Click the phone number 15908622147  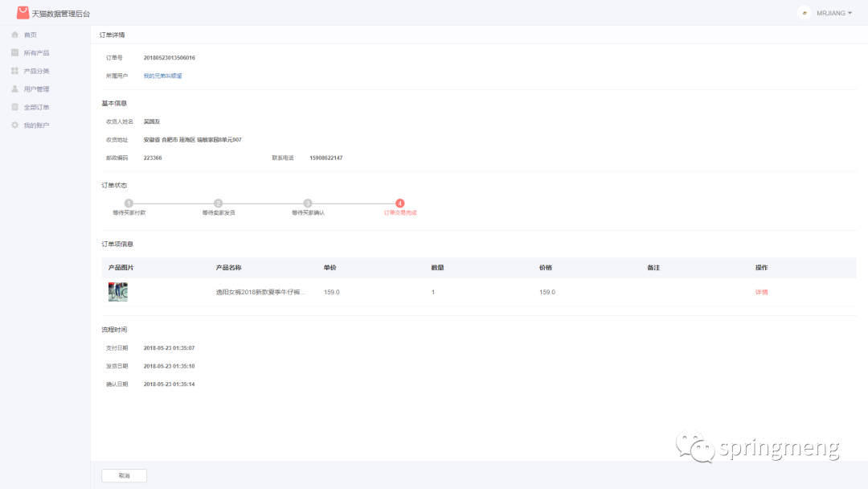coord(326,158)
